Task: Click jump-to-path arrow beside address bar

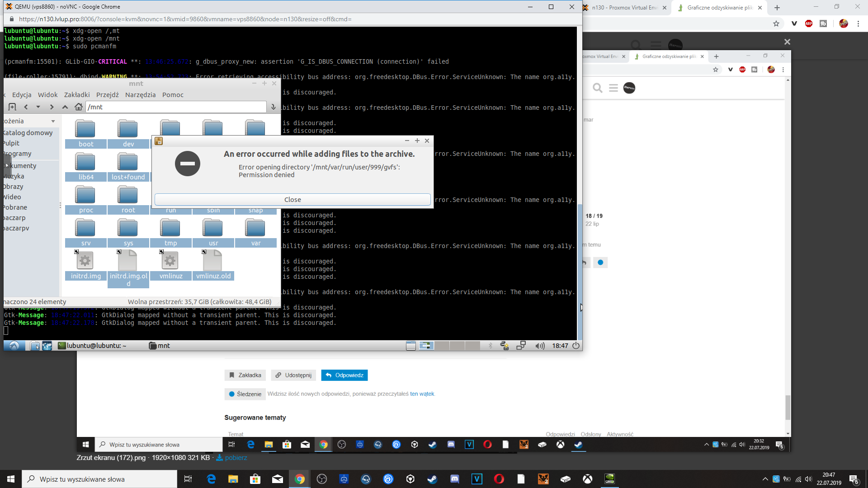Action: [x=273, y=107]
